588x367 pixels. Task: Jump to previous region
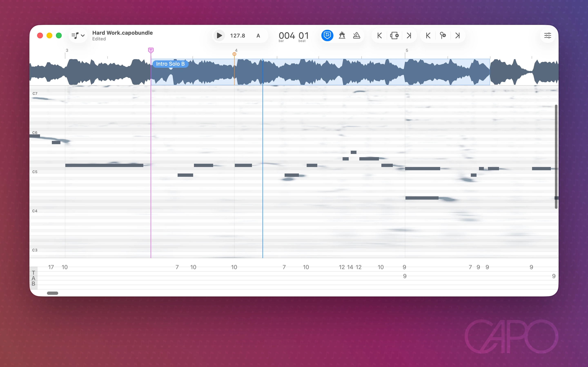pos(380,35)
